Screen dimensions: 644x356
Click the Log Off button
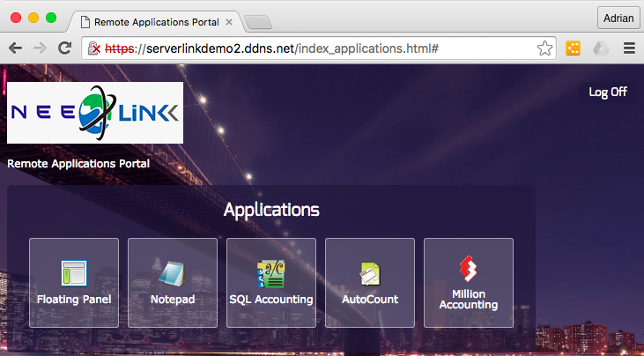pos(608,92)
